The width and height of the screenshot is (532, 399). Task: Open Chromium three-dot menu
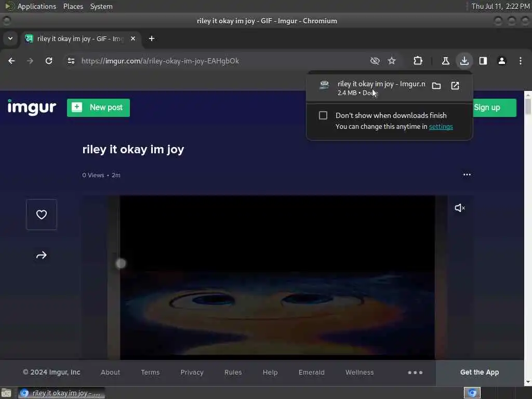pos(521,61)
